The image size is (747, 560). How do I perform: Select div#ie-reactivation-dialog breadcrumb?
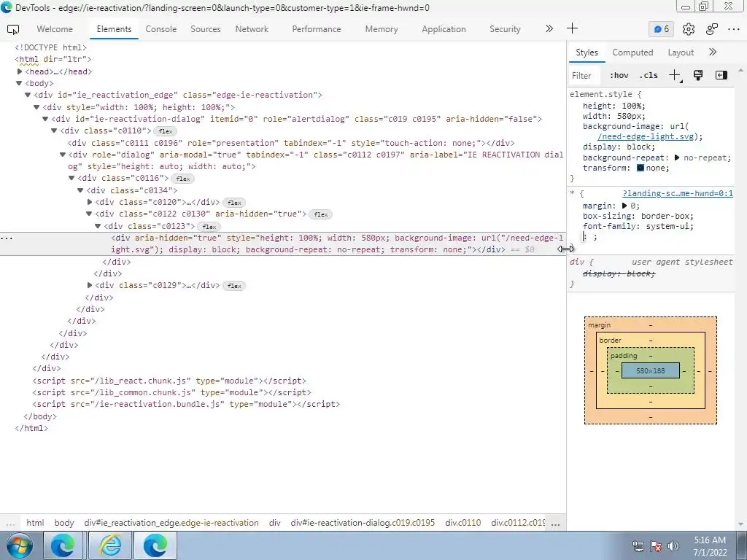pyautogui.click(x=363, y=523)
